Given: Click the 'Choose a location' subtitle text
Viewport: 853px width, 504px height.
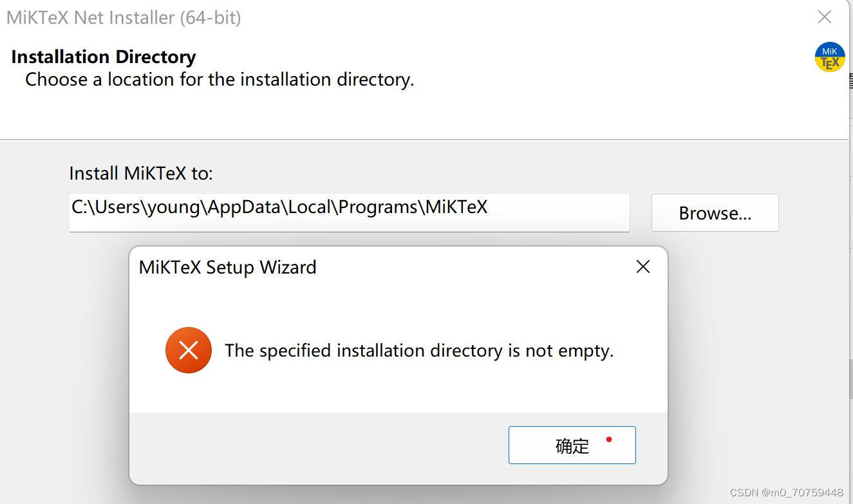Looking at the screenshot, I should coord(220,79).
